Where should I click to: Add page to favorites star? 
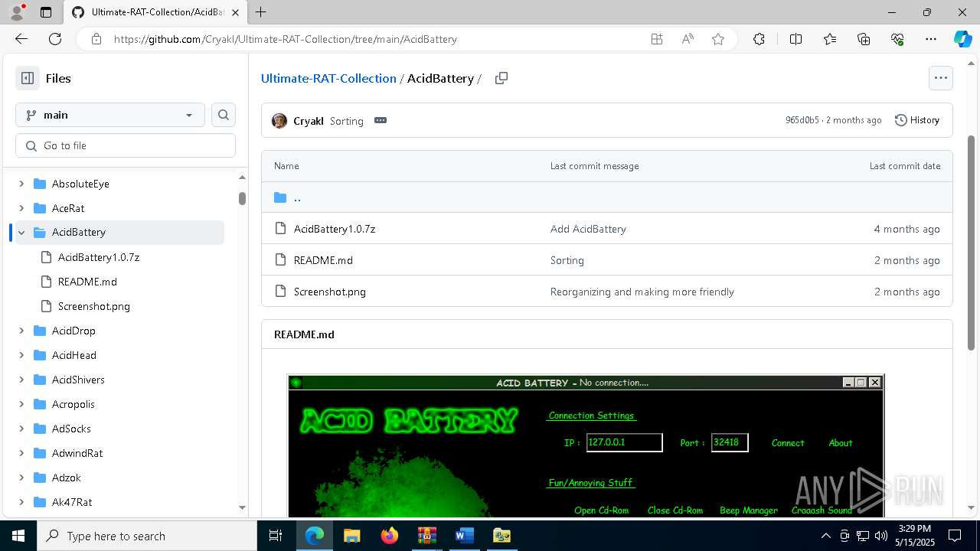click(718, 39)
